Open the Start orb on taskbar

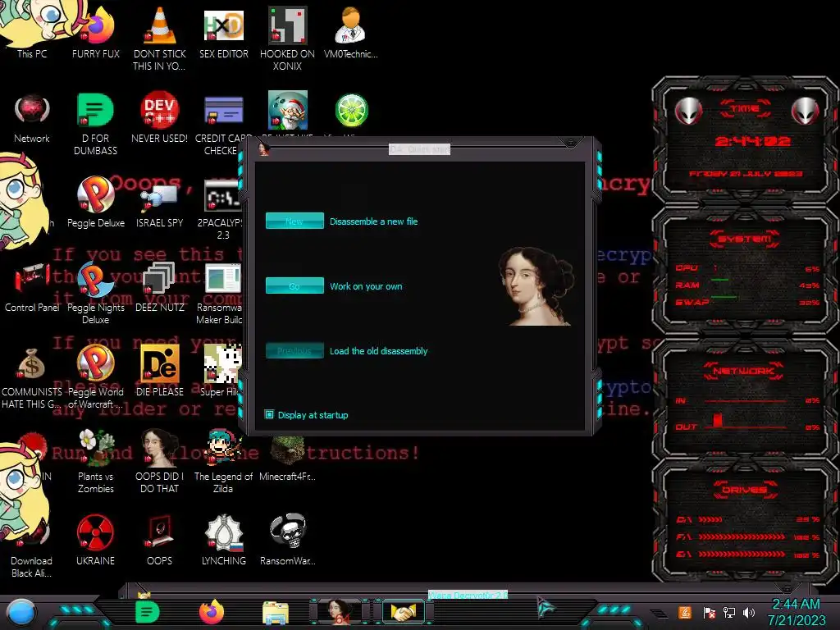(x=21, y=612)
